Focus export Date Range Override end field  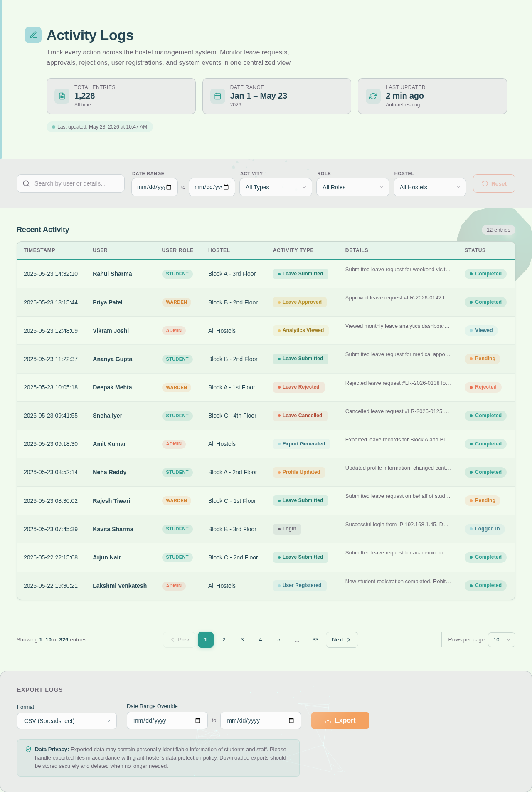(x=261, y=720)
